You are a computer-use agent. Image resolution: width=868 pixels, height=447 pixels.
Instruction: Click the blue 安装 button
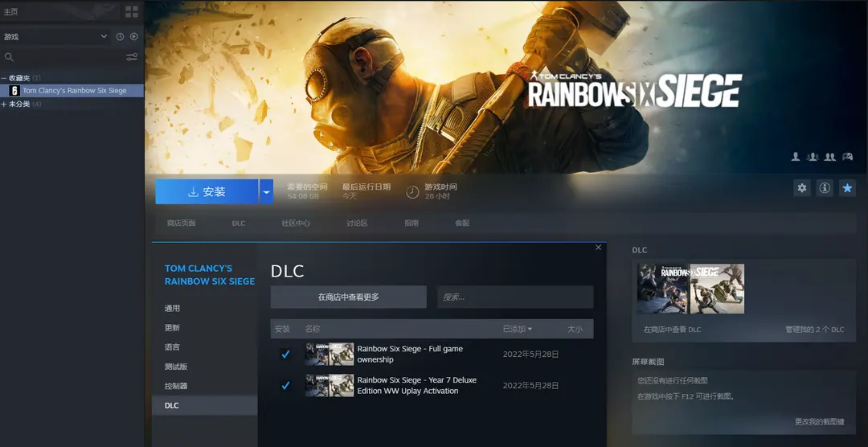[x=207, y=191]
